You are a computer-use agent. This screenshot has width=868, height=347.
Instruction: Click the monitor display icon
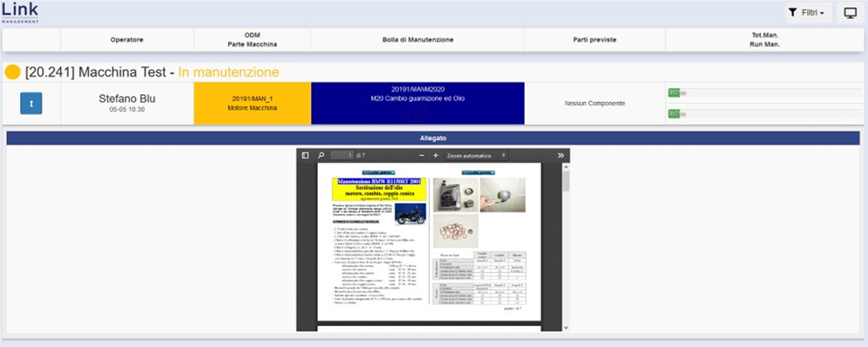coord(851,13)
